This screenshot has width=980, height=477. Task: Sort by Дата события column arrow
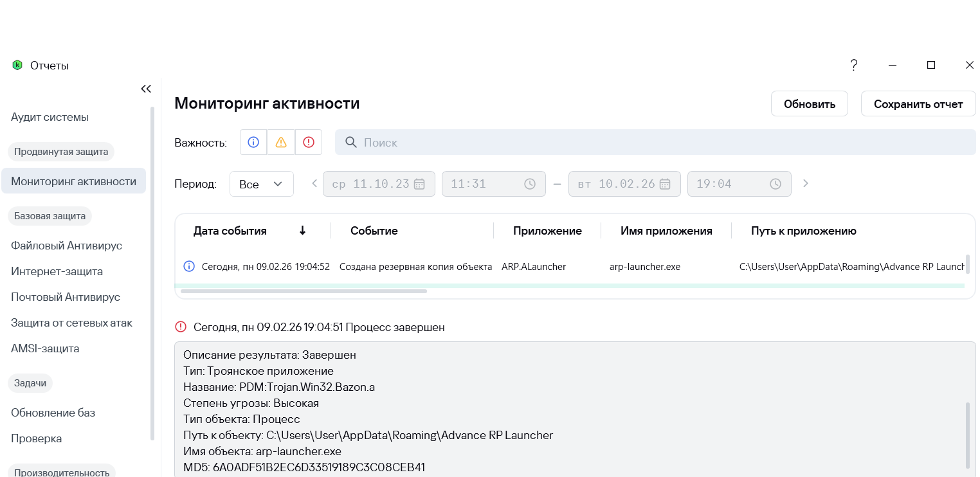click(302, 231)
